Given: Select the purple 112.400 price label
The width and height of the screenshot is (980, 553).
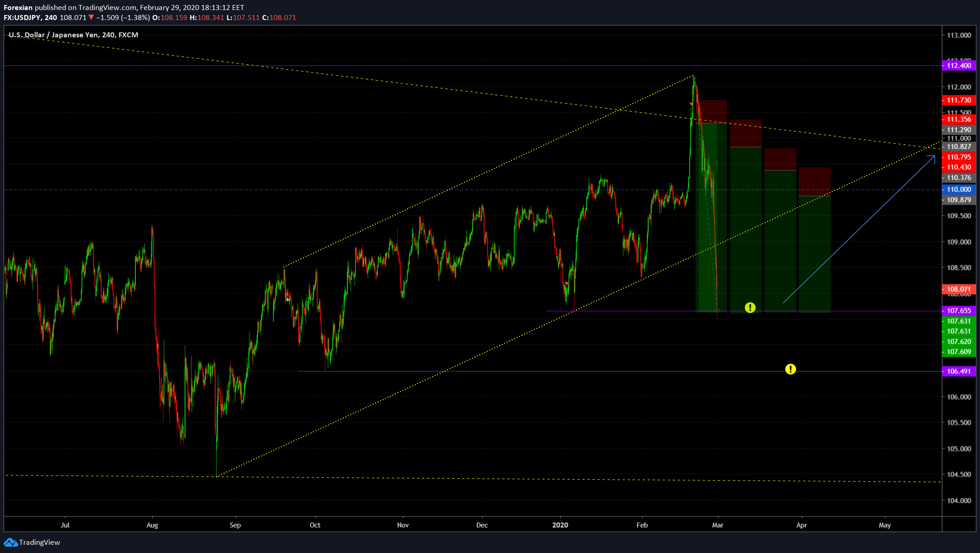Looking at the screenshot, I should 959,66.
